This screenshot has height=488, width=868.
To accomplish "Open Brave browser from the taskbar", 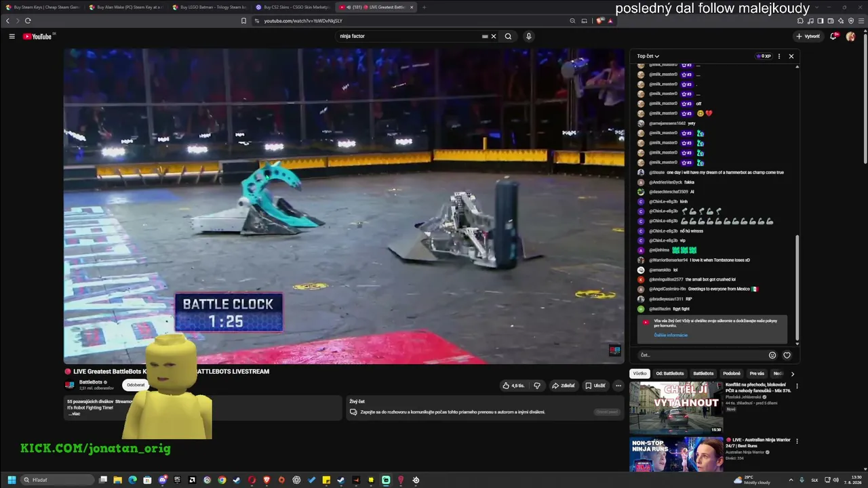I will 267,480.
